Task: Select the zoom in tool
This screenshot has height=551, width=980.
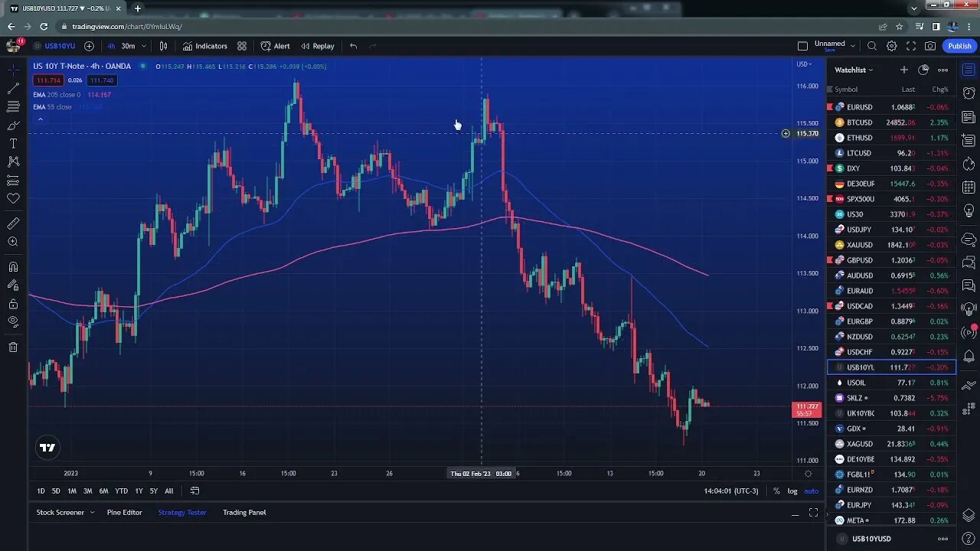Action: coord(13,242)
